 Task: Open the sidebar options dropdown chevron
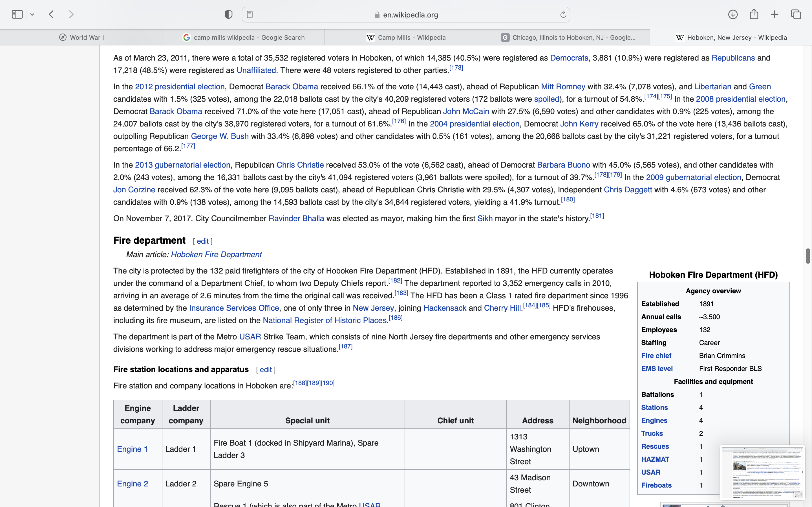click(32, 14)
